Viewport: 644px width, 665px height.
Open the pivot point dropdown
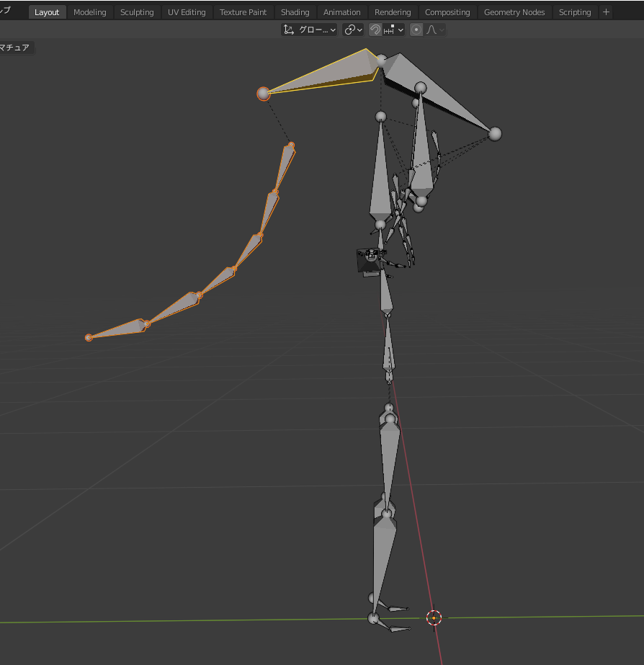click(353, 30)
